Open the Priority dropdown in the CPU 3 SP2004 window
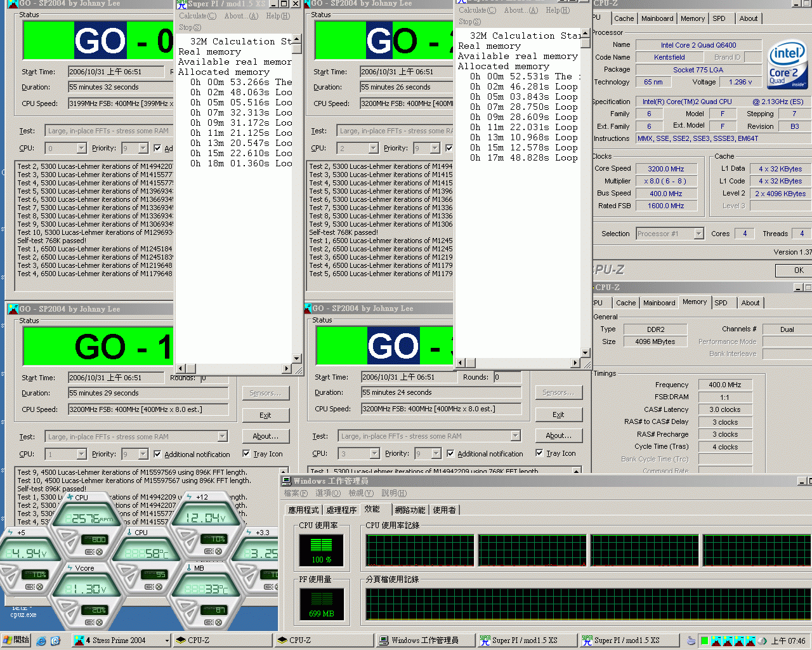The height and width of the screenshot is (650, 812). coord(436,453)
